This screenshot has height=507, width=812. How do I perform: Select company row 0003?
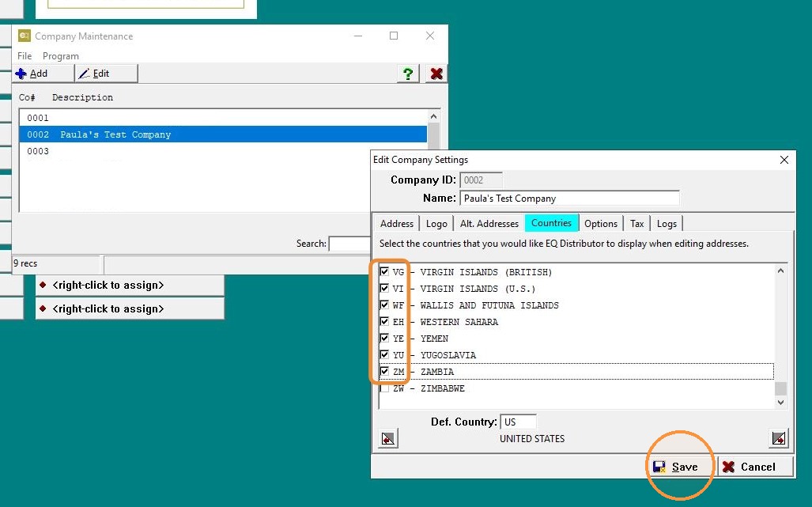coord(223,151)
